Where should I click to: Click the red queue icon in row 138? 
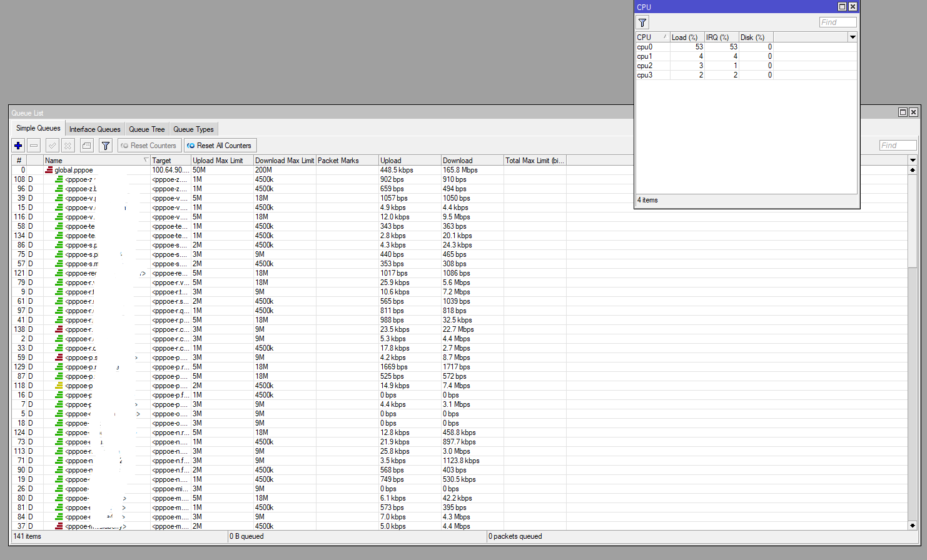(x=59, y=329)
